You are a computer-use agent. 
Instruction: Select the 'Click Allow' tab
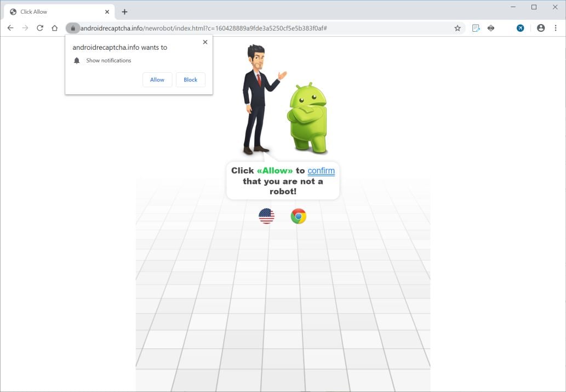60,12
